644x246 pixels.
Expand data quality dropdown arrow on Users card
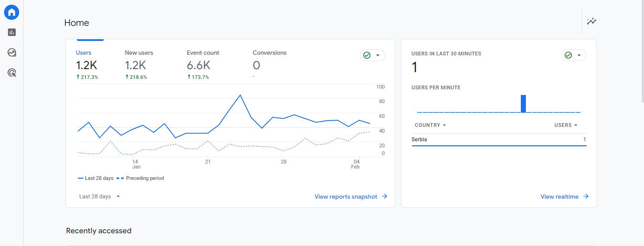coord(378,55)
